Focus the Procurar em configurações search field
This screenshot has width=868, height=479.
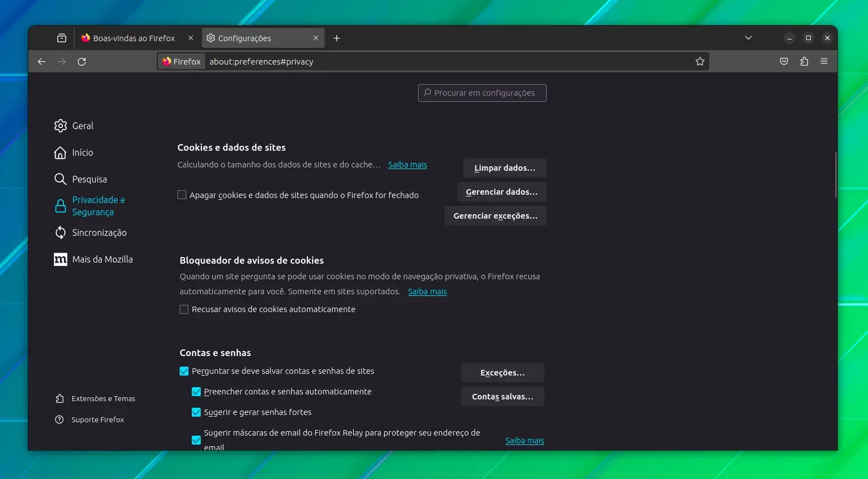[x=482, y=93]
